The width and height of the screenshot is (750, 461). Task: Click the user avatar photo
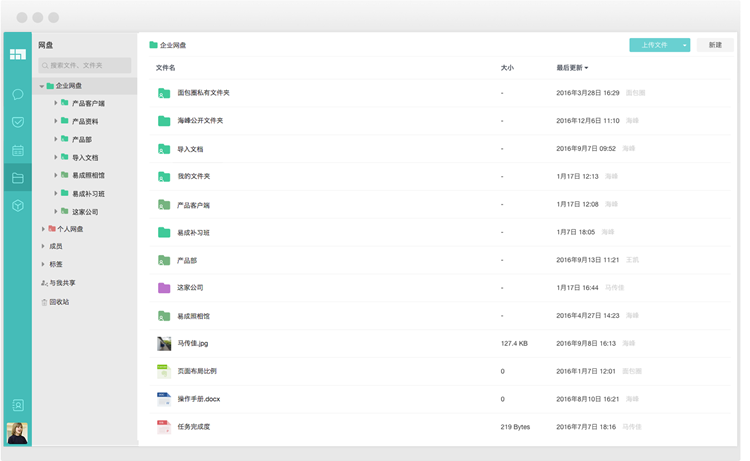(x=17, y=433)
